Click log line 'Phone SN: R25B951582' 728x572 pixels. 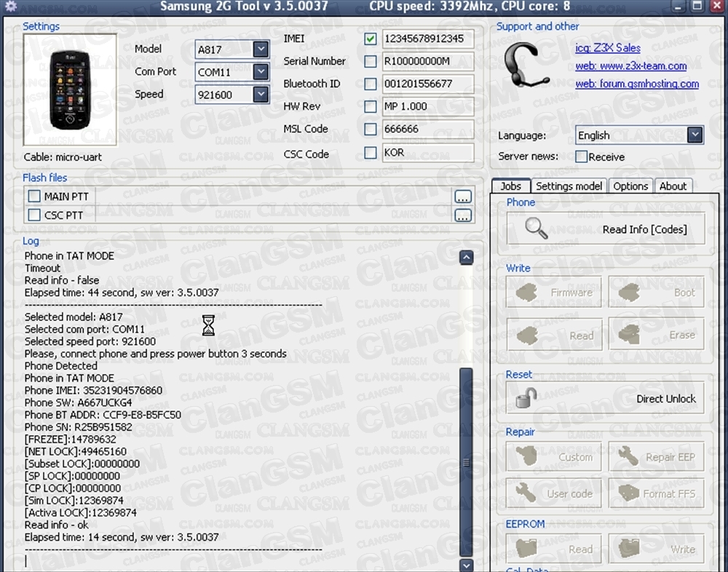click(78, 427)
